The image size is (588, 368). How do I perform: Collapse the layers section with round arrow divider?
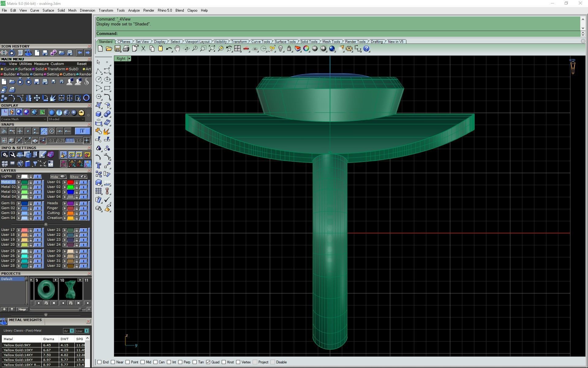(x=46, y=224)
